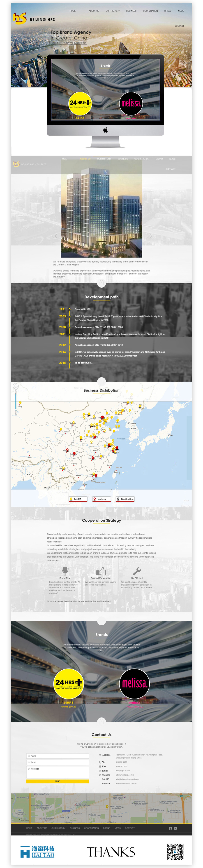Screen dimensions: 203x868
Task: Open BUSINESS in the top navigation
Action: click(x=131, y=11)
